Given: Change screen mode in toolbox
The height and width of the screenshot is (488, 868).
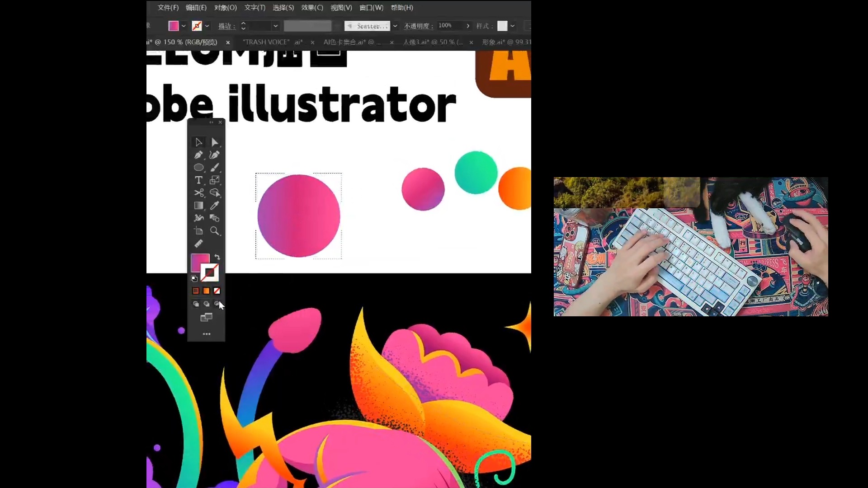Looking at the screenshot, I should 206,318.
